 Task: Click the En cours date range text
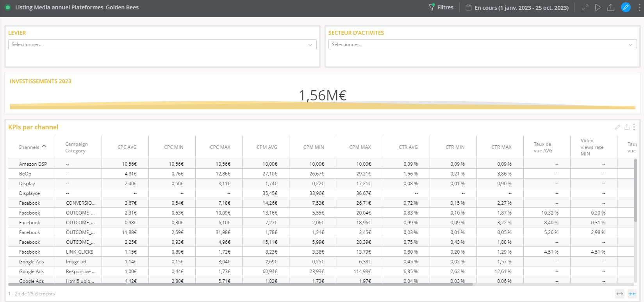click(521, 8)
